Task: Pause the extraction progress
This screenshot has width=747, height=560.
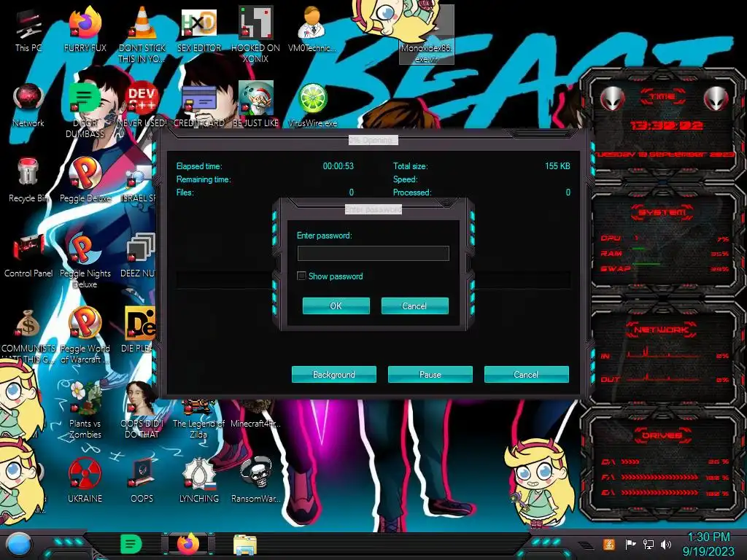Action: [430, 374]
